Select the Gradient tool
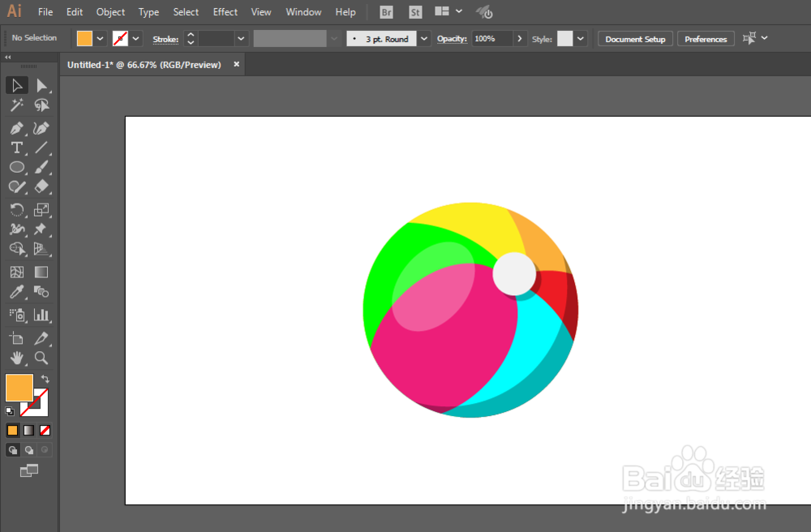Screen dimensions: 811x532 [41, 272]
